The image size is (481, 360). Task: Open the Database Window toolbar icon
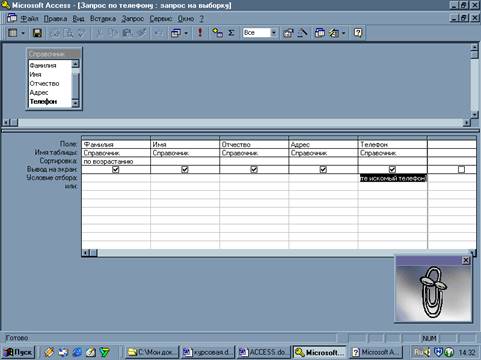pyautogui.click(x=320, y=33)
